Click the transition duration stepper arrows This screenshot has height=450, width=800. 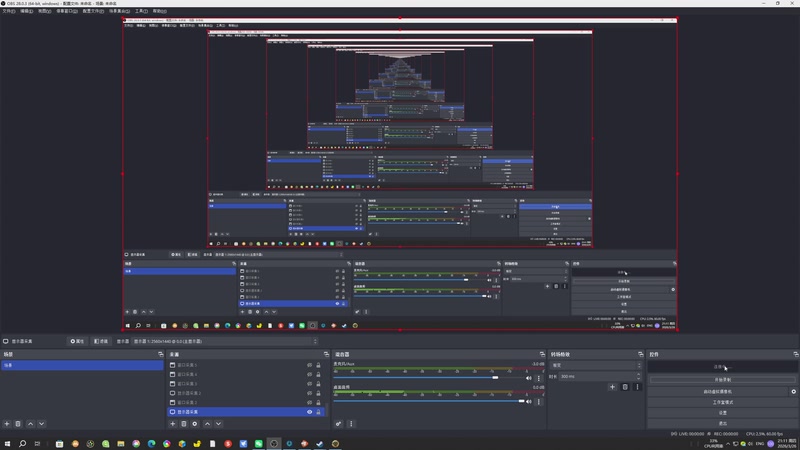(638, 377)
